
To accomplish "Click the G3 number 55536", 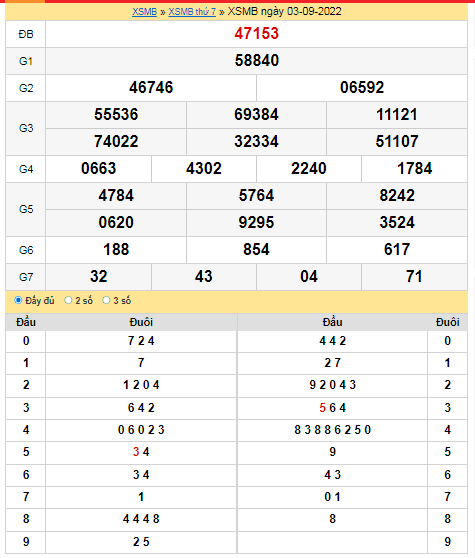I will [x=116, y=115].
